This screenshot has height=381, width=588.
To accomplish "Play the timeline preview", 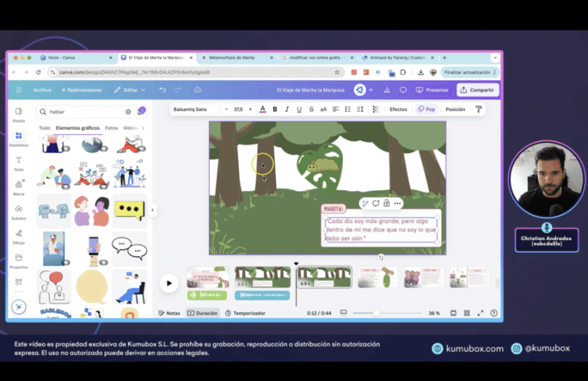I will (168, 283).
